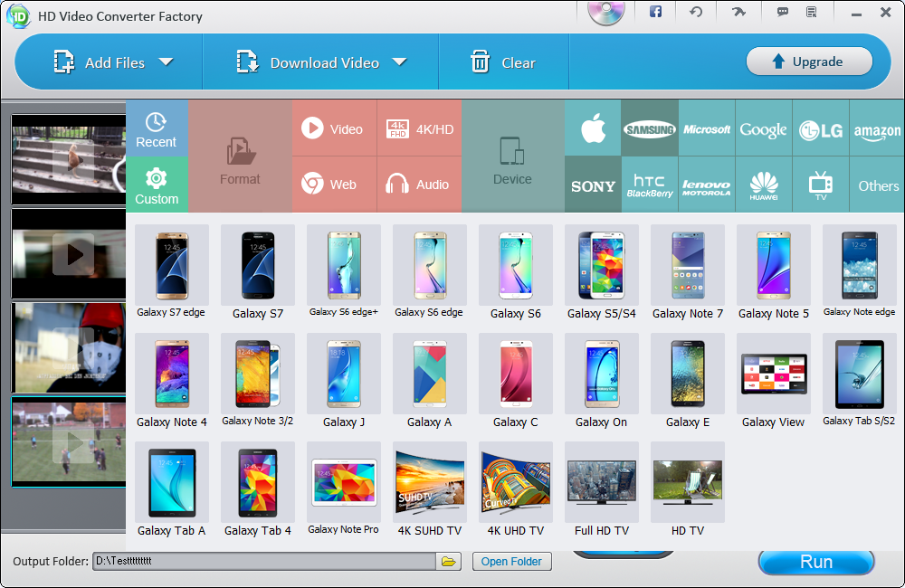Select the Amazon brand icon
Viewport: 905px width, 588px height.
click(877, 128)
